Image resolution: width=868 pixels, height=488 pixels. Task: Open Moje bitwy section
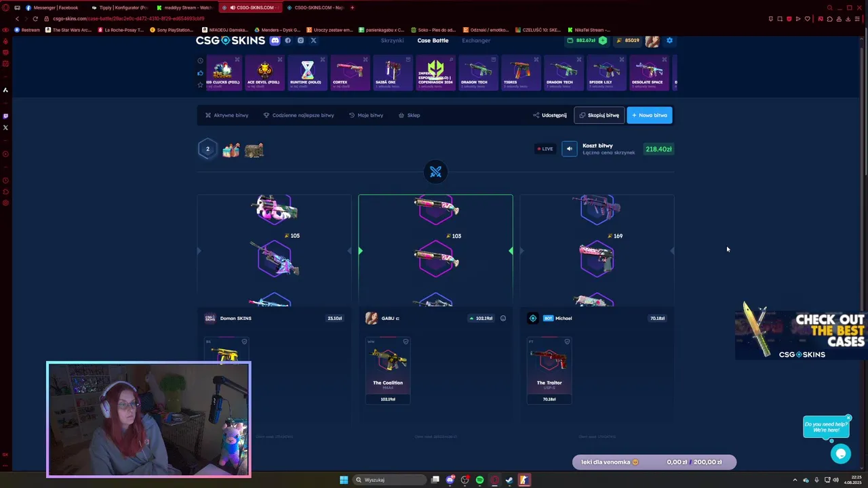[366, 115]
